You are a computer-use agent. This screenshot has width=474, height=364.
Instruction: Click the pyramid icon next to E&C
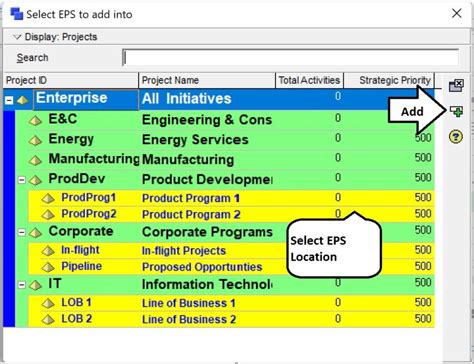pos(35,120)
